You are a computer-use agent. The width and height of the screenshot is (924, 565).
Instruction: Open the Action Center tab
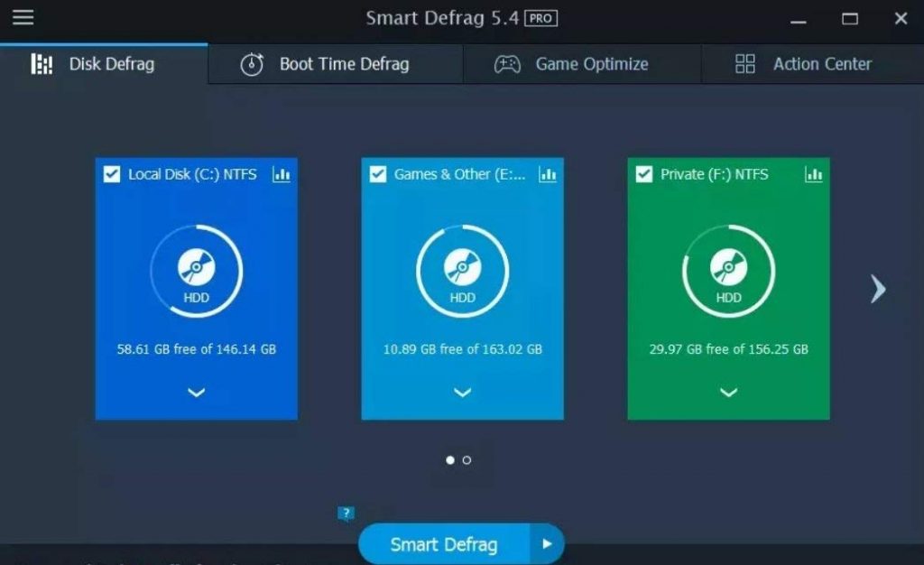pyautogui.click(x=813, y=63)
